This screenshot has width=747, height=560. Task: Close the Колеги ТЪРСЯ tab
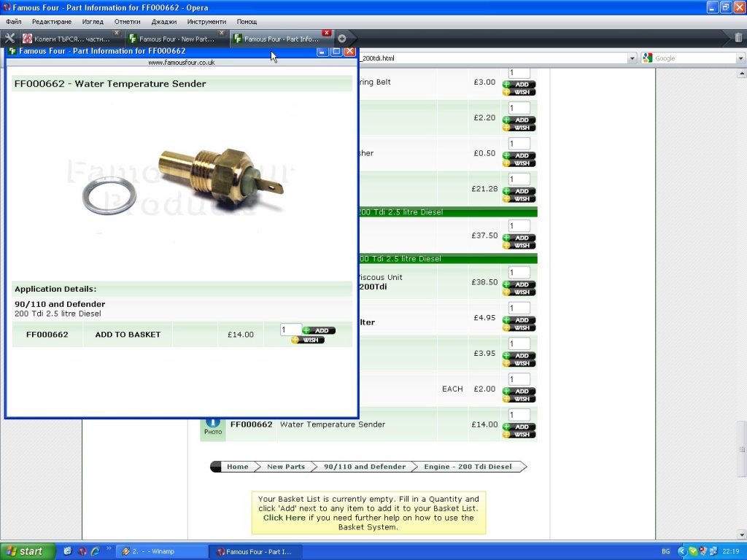pyautogui.click(x=116, y=33)
